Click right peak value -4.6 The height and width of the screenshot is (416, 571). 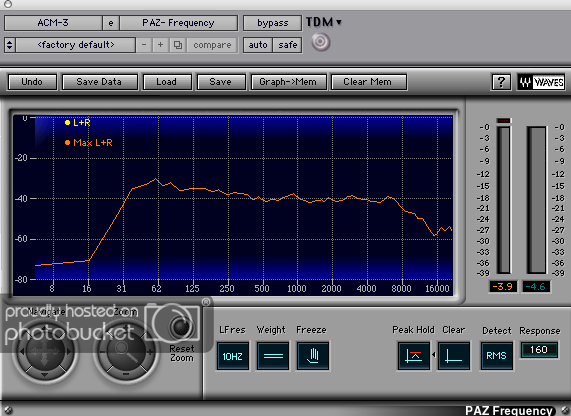click(536, 287)
